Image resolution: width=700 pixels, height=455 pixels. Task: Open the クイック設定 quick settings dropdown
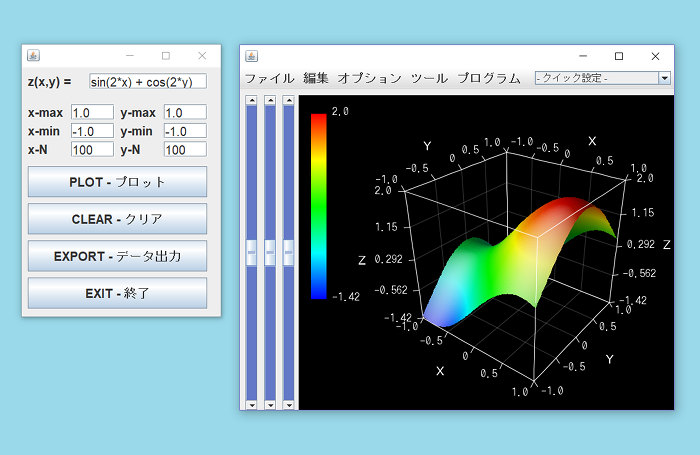coord(602,78)
